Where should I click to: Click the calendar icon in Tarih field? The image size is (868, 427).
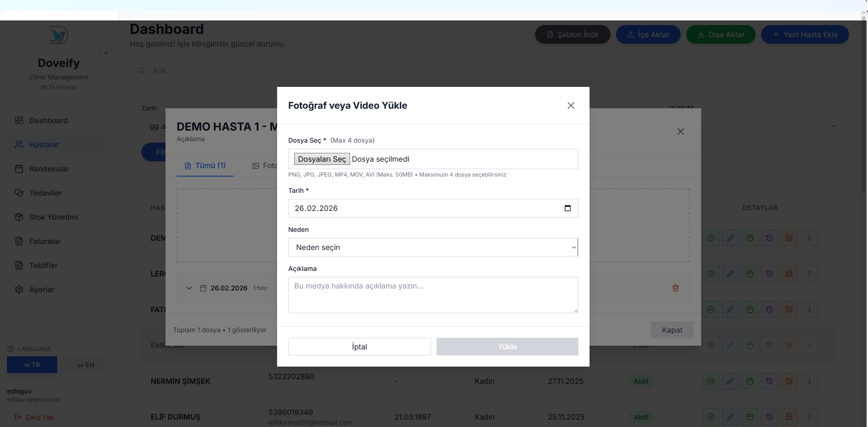pyautogui.click(x=567, y=208)
